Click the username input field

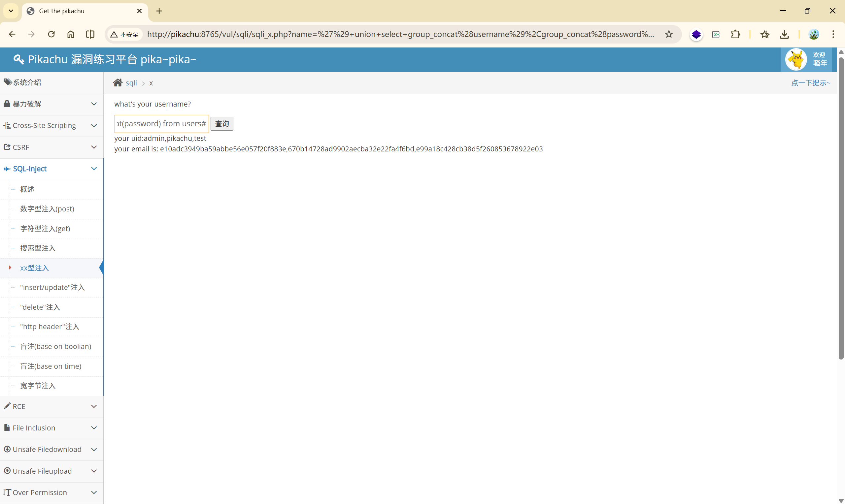(161, 124)
